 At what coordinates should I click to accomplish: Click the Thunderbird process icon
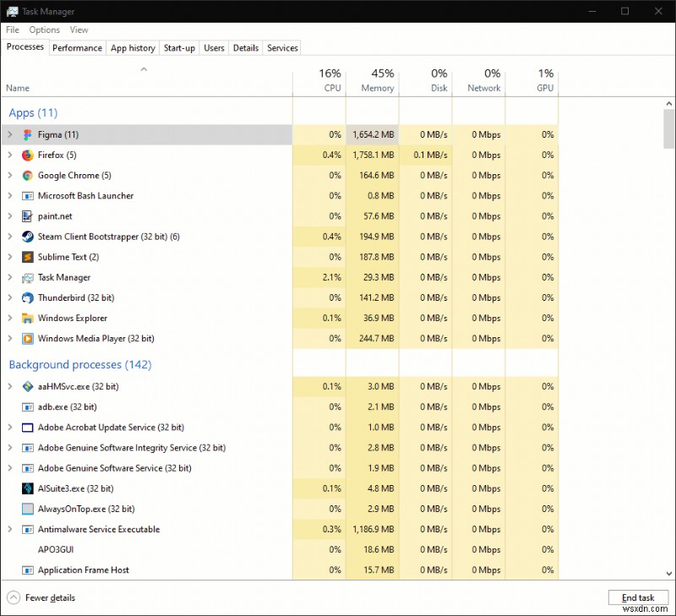[x=26, y=297]
